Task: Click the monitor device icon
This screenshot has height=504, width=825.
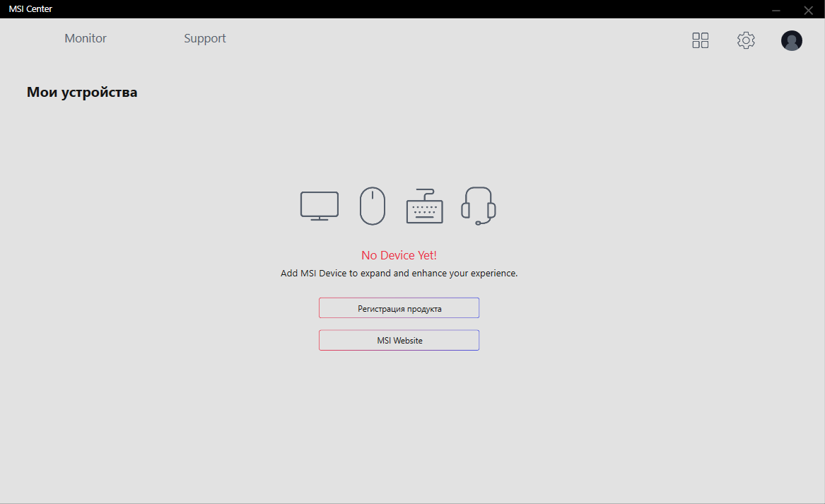Action: pos(320,206)
